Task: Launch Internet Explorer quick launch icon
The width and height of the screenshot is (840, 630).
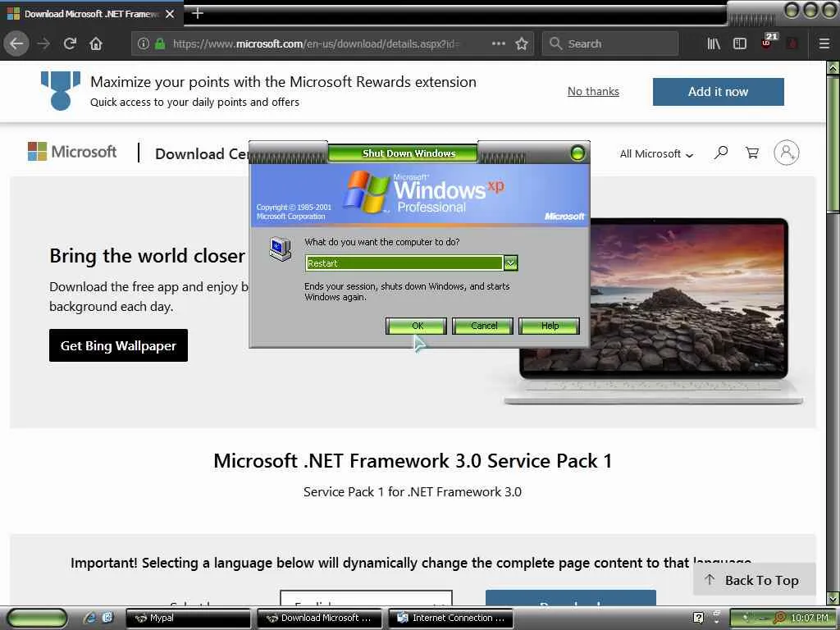Action: click(89, 618)
